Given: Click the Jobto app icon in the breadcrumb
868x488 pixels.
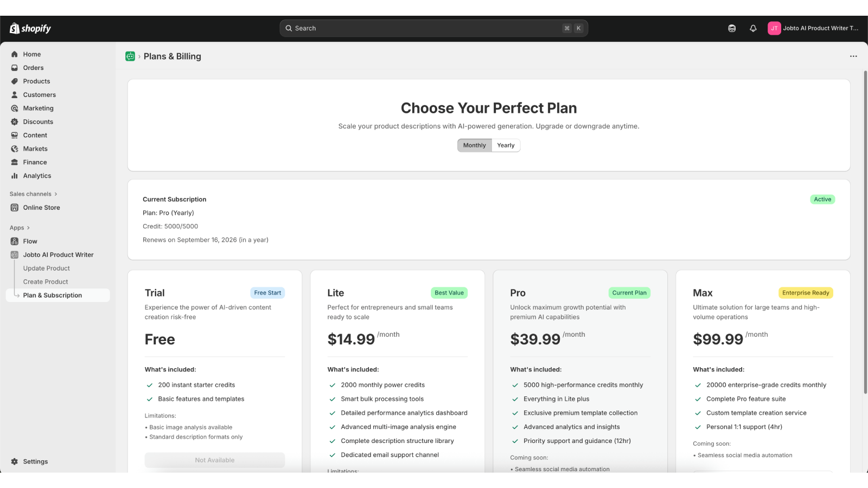Looking at the screenshot, I should (130, 56).
